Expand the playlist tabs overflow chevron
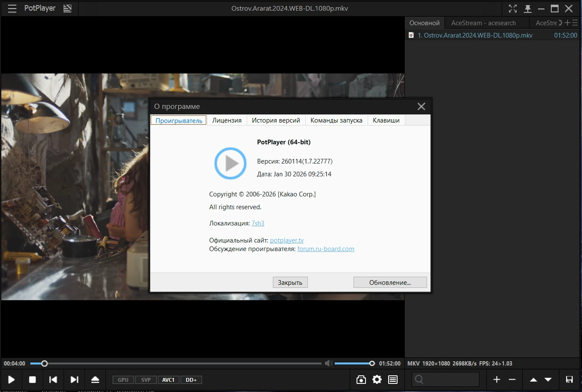Screen dimensions: 582x392 click(x=561, y=23)
